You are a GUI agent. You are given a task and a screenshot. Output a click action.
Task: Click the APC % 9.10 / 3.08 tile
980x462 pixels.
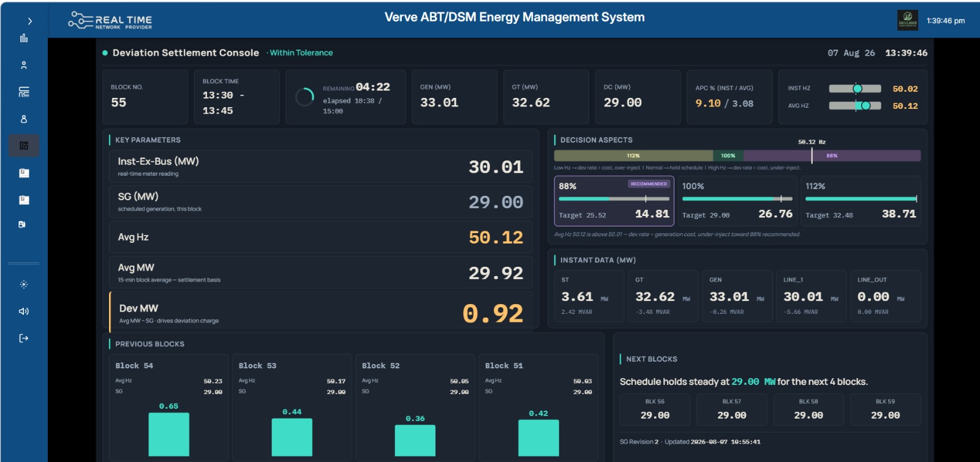pos(729,97)
